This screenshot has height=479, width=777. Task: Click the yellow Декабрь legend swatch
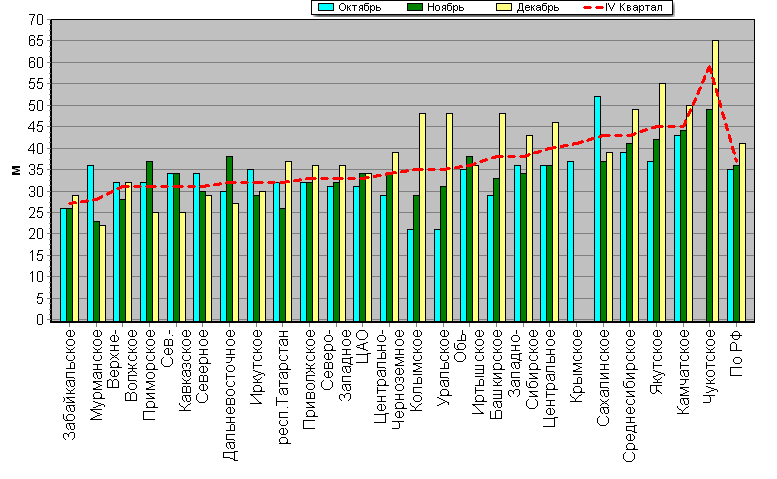503,7
